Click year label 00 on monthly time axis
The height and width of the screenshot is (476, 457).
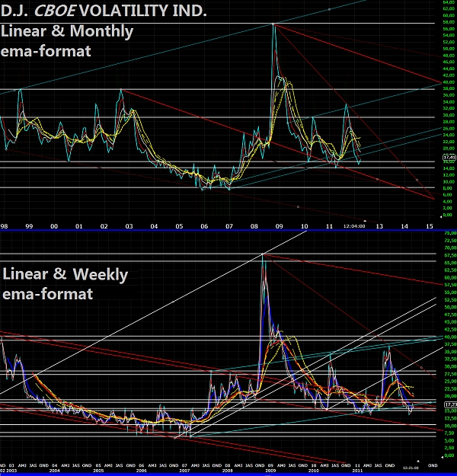(x=54, y=226)
